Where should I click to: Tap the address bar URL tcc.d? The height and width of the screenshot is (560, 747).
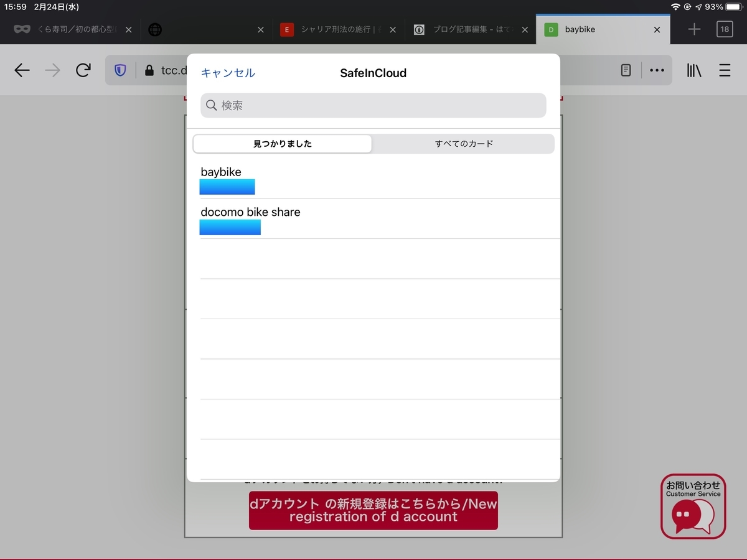point(174,71)
